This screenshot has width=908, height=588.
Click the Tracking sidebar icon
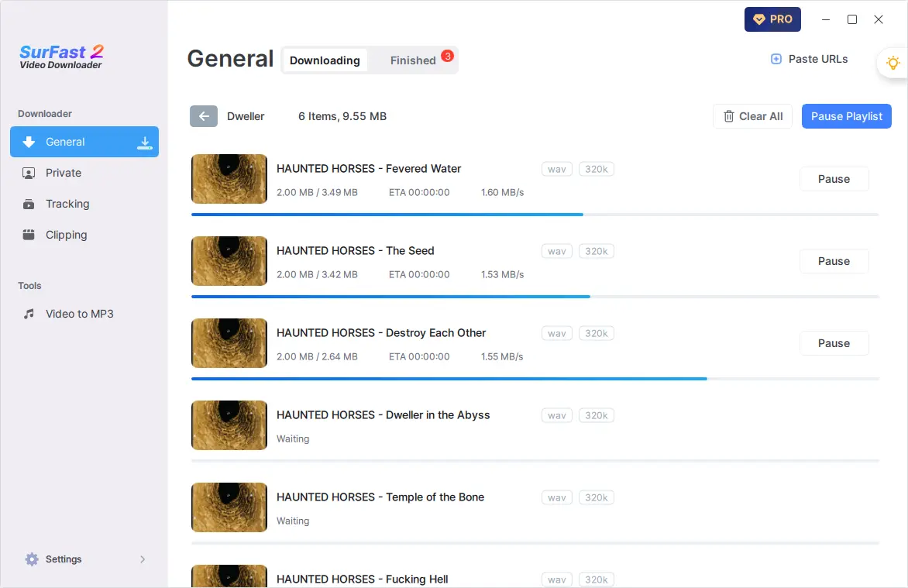[x=29, y=204]
